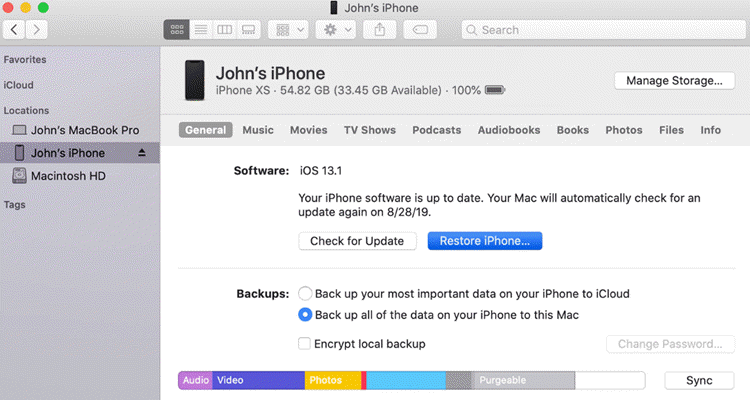The image size is (750, 400).
Task: Switch to the Audiobooks tab
Action: [509, 130]
